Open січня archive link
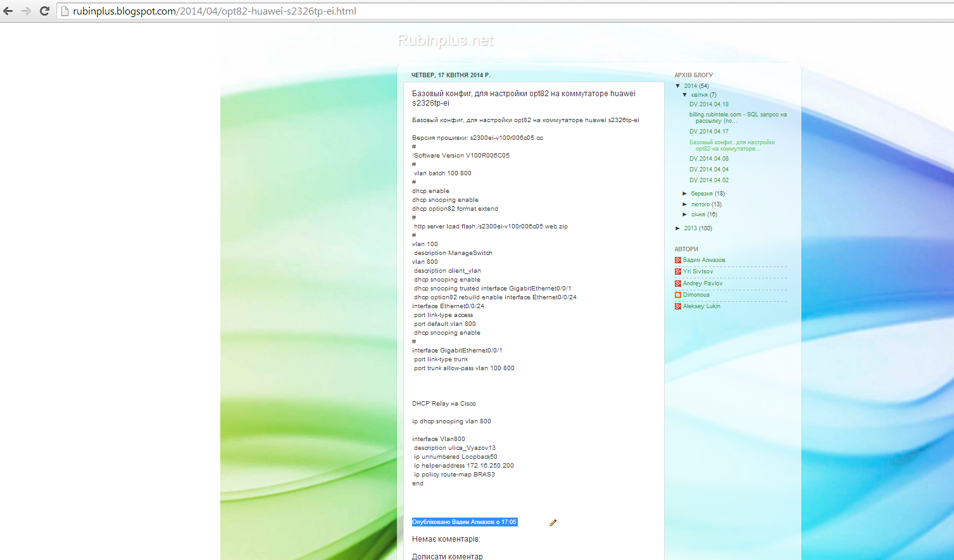The height and width of the screenshot is (560, 954). pos(698,215)
